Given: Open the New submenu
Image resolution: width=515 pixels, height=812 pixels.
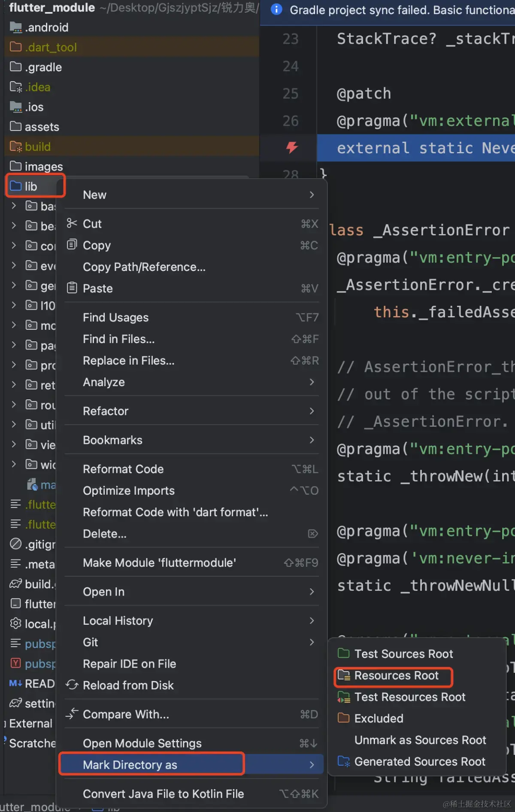Looking at the screenshot, I should (191, 195).
